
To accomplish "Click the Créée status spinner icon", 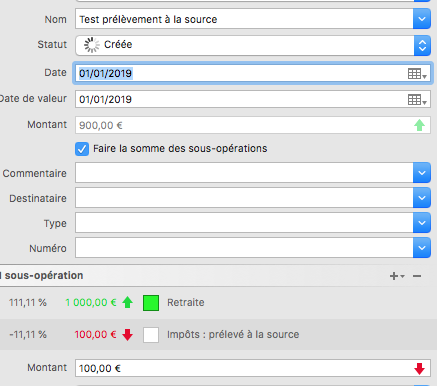I will tap(92, 45).
